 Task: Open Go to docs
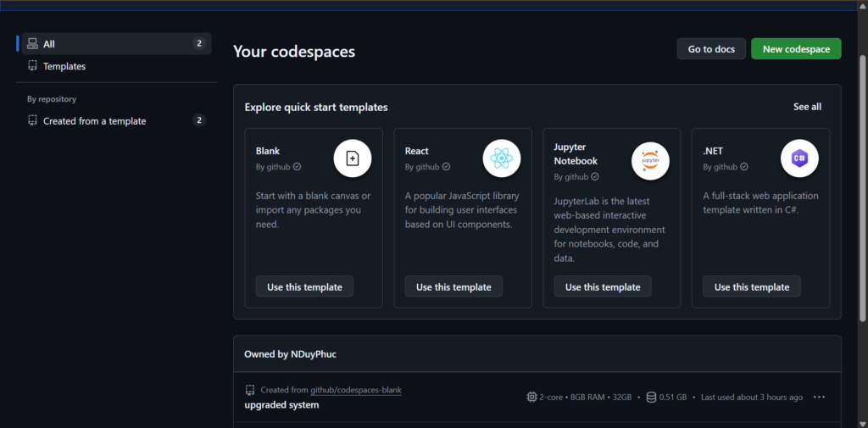coord(710,49)
